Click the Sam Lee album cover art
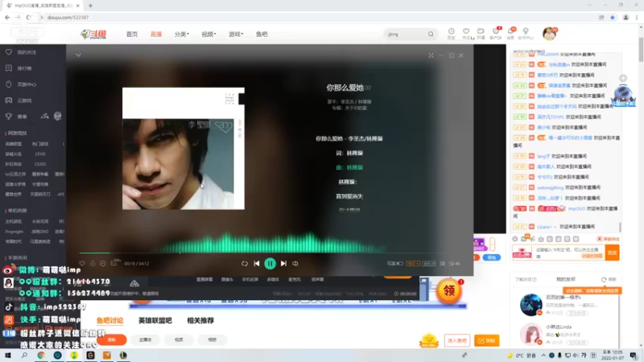The image size is (644, 362). point(184,149)
